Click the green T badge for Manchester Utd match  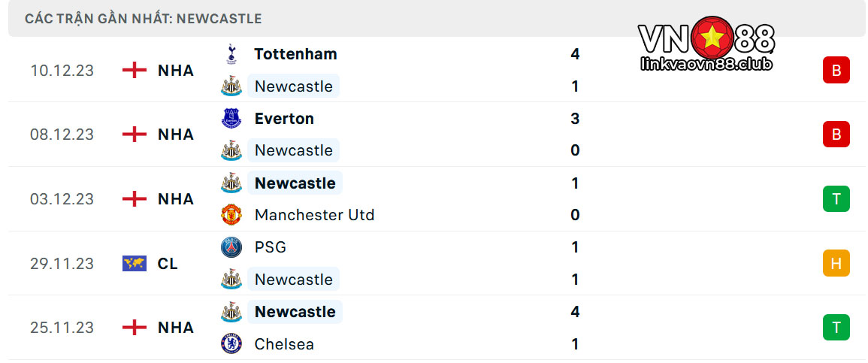tap(836, 198)
